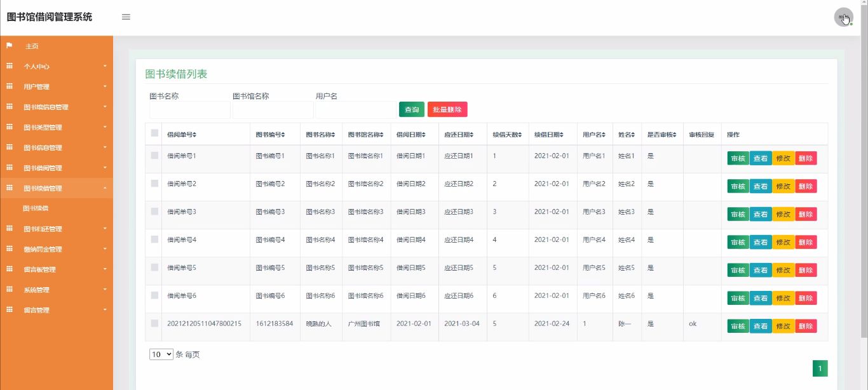Check the row for 借阅单号6

click(x=154, y=295)
